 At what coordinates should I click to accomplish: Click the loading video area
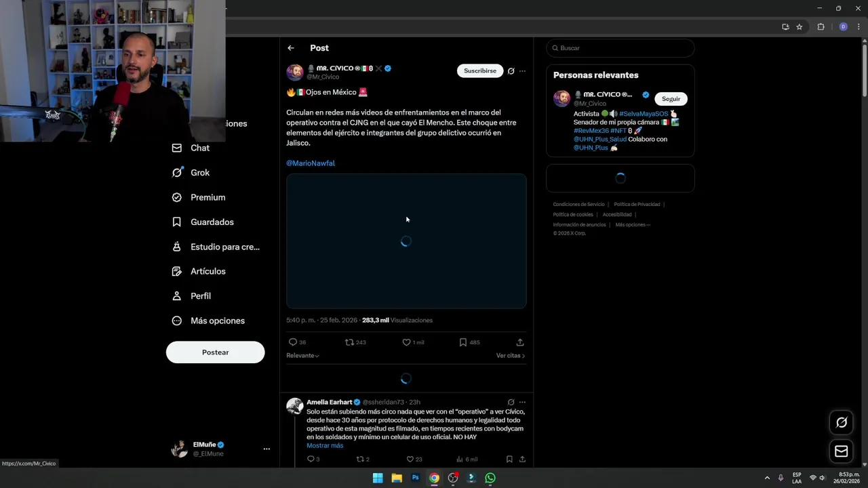coord(406,241)
